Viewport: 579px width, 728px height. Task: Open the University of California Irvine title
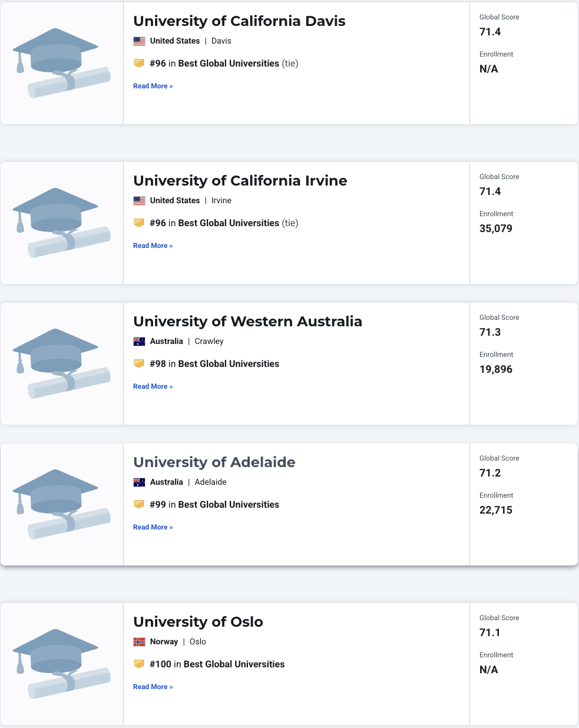[x=240, y=181]
